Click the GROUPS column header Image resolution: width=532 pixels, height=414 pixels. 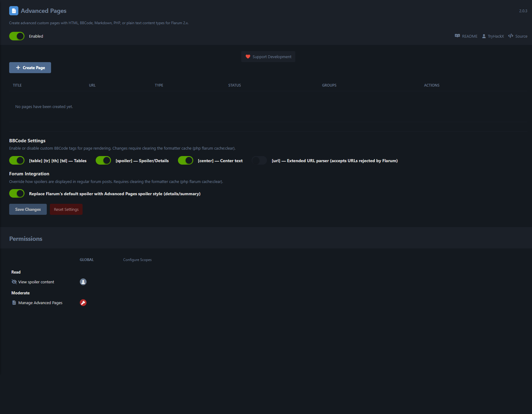point(329,85)
